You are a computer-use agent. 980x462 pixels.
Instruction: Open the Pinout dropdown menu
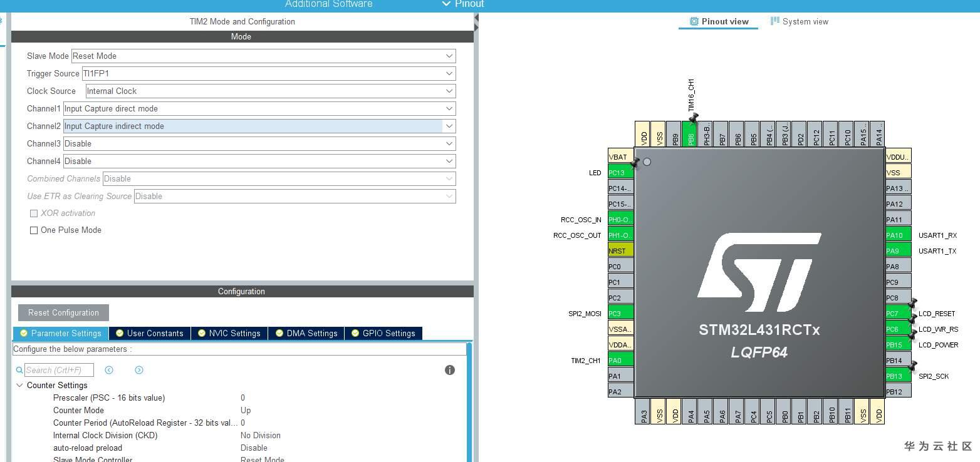[x=463, y=4]
